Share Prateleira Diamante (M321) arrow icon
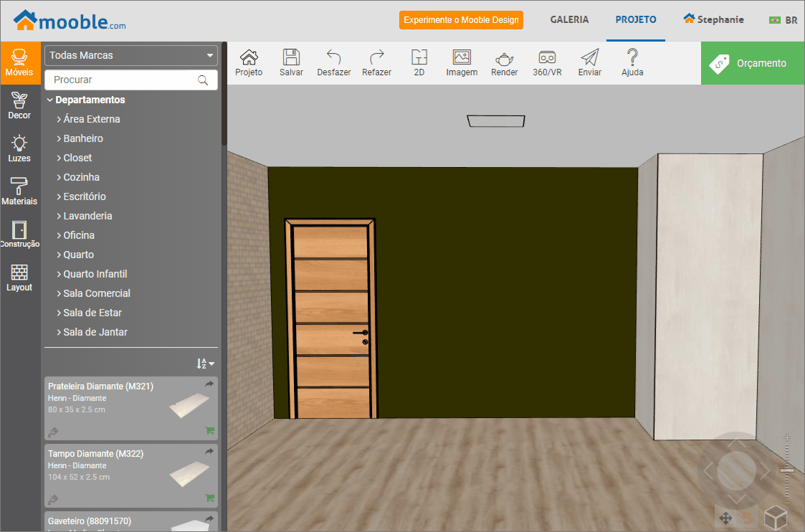 209,384
